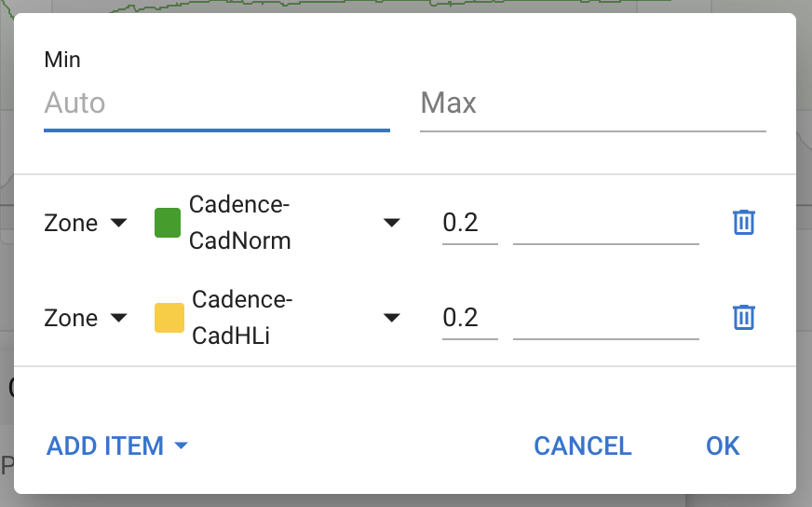The height and width of the screenshot is (507, 812).
Task: Delete the Cadence-CadNorm zone row
Action: click(x=743, y=223)
